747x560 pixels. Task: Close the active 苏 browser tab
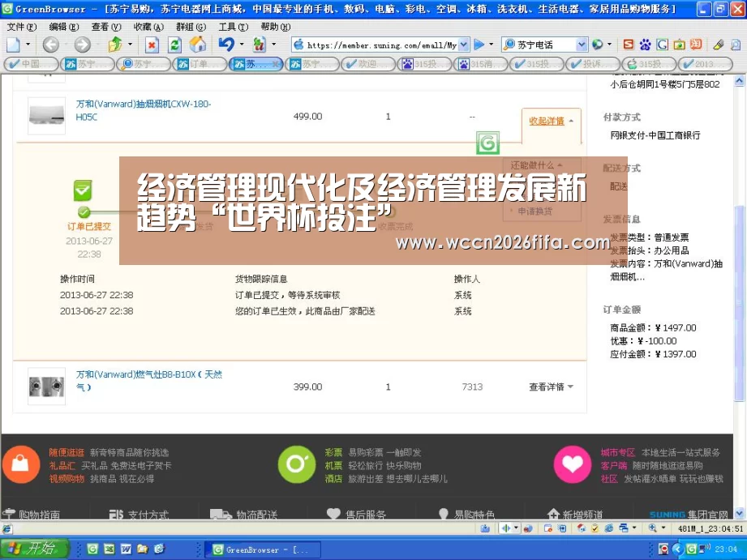(x=276, y=64)
